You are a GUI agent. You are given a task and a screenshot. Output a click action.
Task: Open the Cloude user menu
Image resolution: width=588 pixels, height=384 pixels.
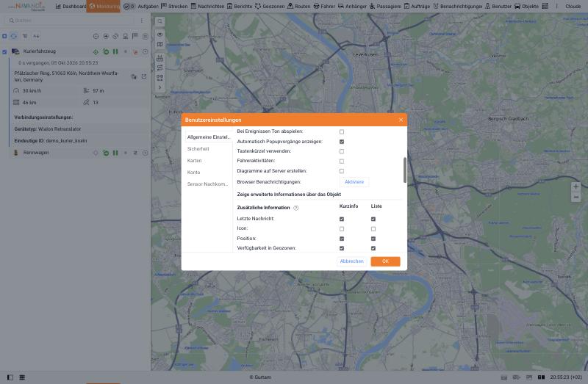(x=573, y=6)
